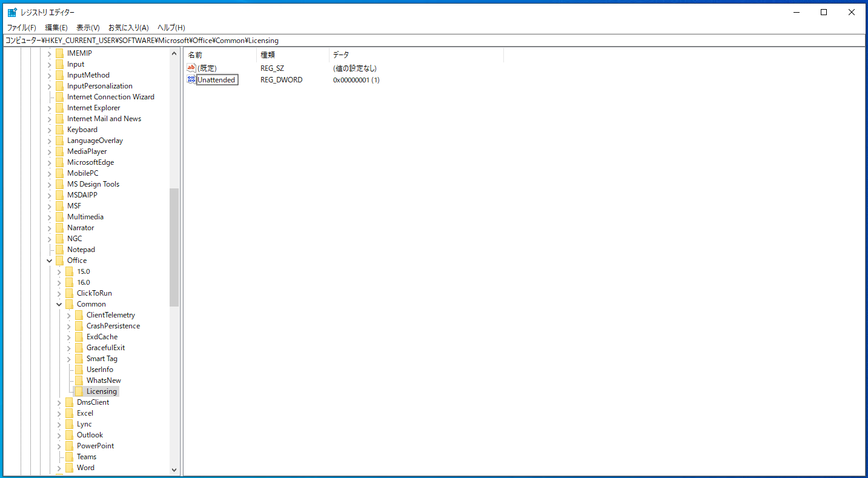Image resolution: width=868 pixels, height=478 pixels.
Task: Select the (既定) value name
Action: click(207, 68)
